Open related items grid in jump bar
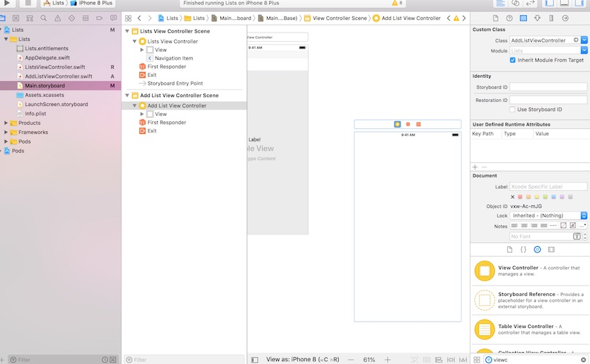 [x=128, y=18]
